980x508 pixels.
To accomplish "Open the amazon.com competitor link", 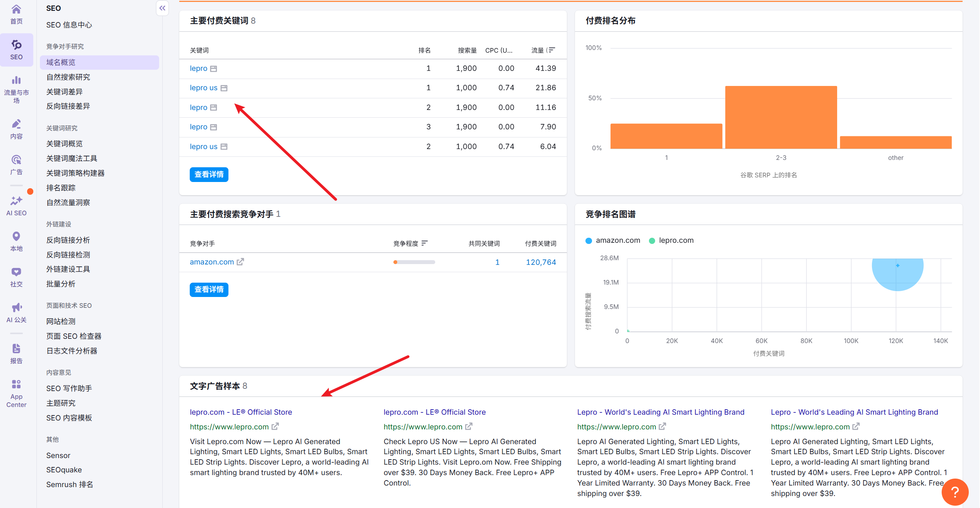I will [212, 262].
